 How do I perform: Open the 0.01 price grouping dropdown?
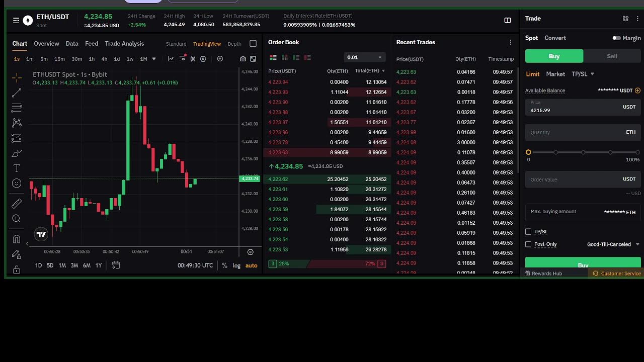(x=364, y=57)
